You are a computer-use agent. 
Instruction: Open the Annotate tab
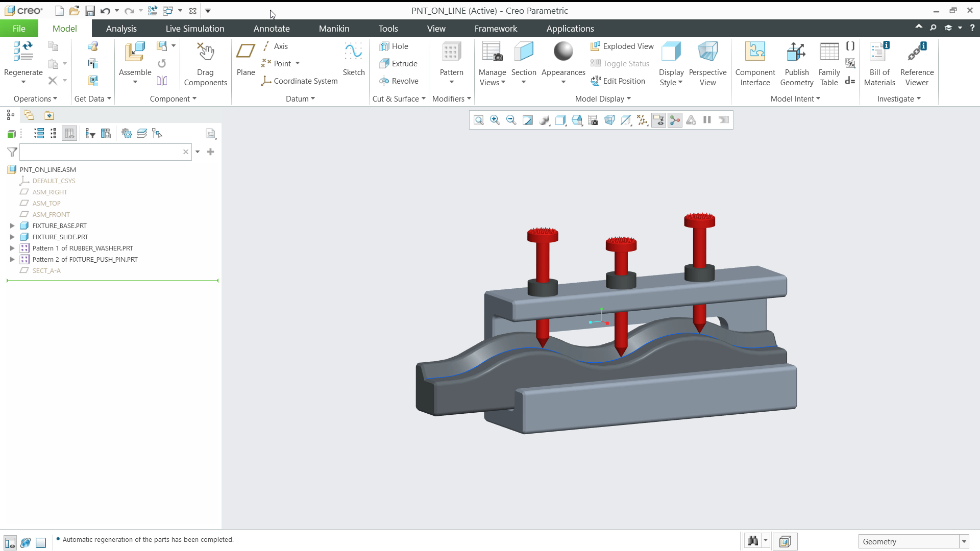pos(272,29)
